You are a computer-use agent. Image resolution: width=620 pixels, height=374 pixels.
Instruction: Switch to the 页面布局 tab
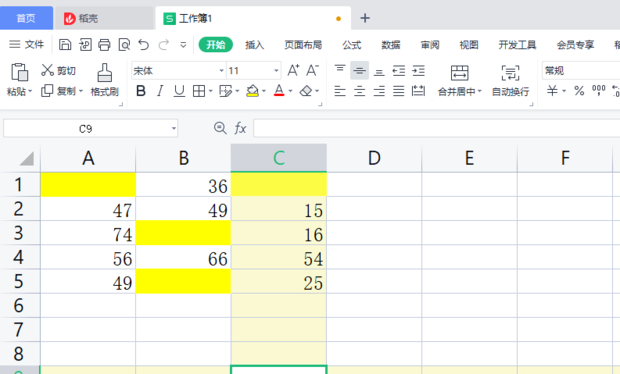[x=303, y=45]
